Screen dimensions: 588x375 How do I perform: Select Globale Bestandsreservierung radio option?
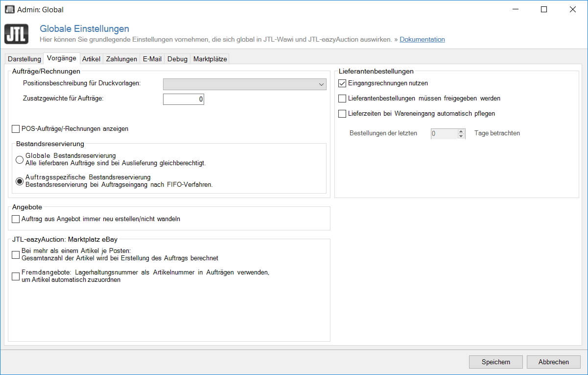(x=20, y=159)
